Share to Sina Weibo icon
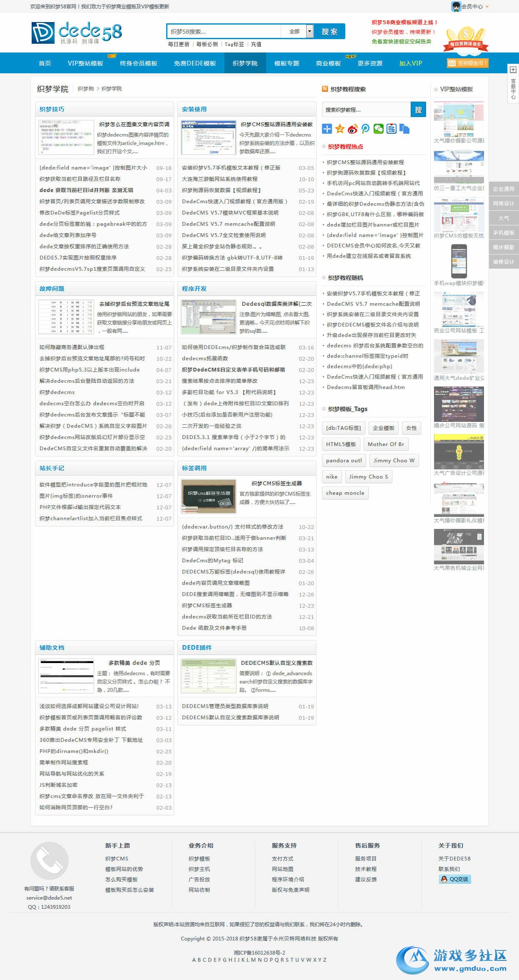Image resolution: width=519 pixels, height=980 pixels. (x=353, y=129)
